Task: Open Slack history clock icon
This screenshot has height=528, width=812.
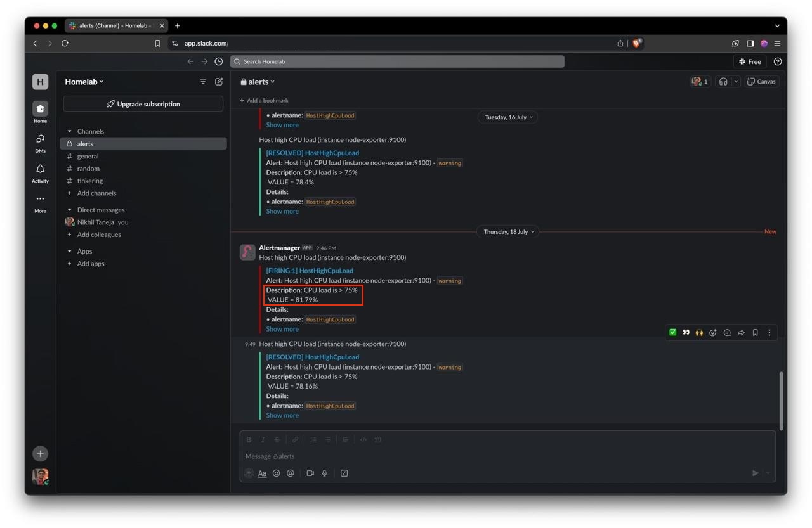Action: (219, 61)
